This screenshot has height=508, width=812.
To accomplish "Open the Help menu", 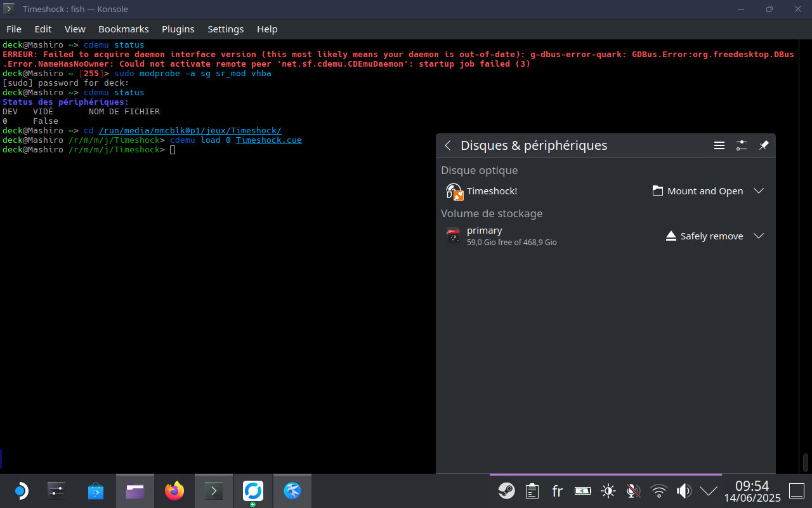I will (x=267, y=29).
